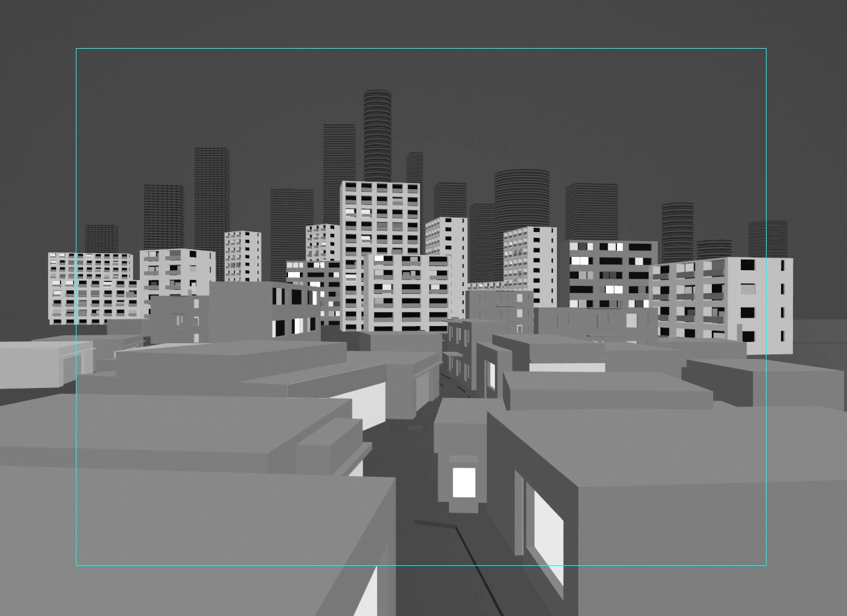Select the bottom-right corner of the cyan frame

766,565
